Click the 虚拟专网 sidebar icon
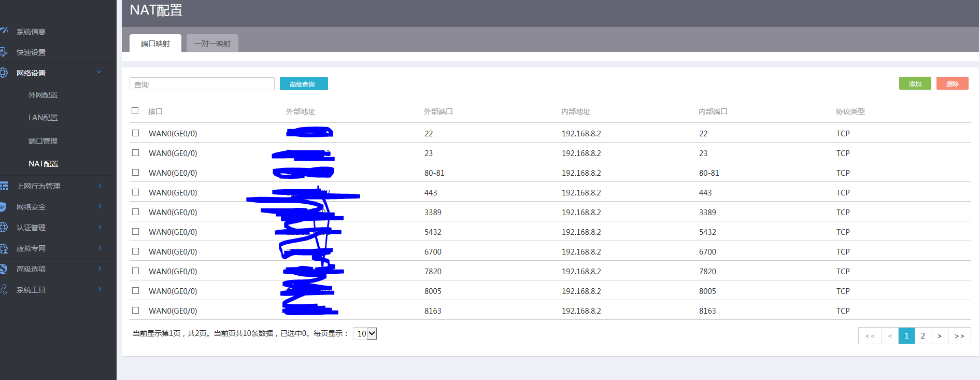This screenshot has height=380, width=980. pyautogui.click(x=3, y=248)
